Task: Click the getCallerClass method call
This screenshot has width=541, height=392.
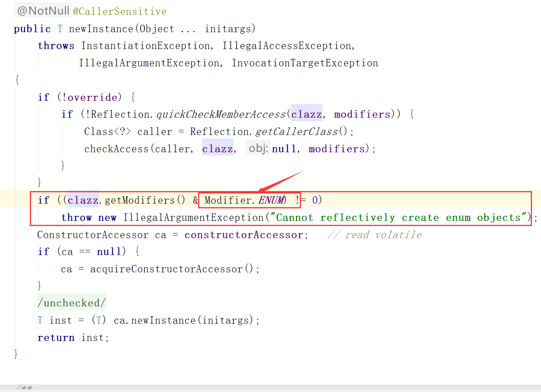Action: tap(296, 132)
